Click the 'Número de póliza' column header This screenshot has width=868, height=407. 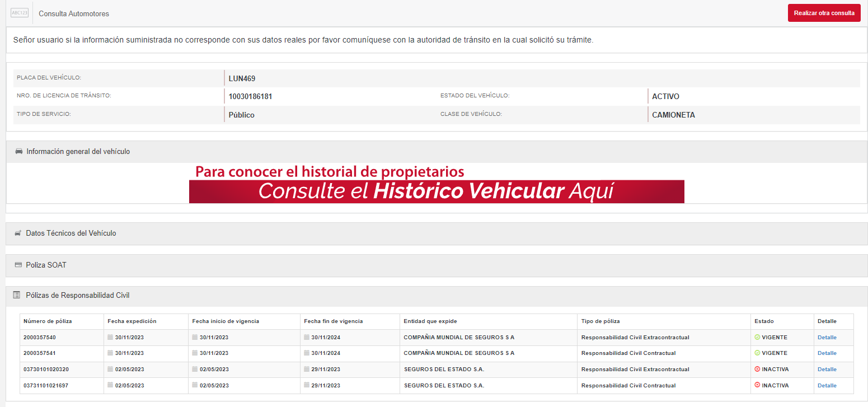[48, 321]
